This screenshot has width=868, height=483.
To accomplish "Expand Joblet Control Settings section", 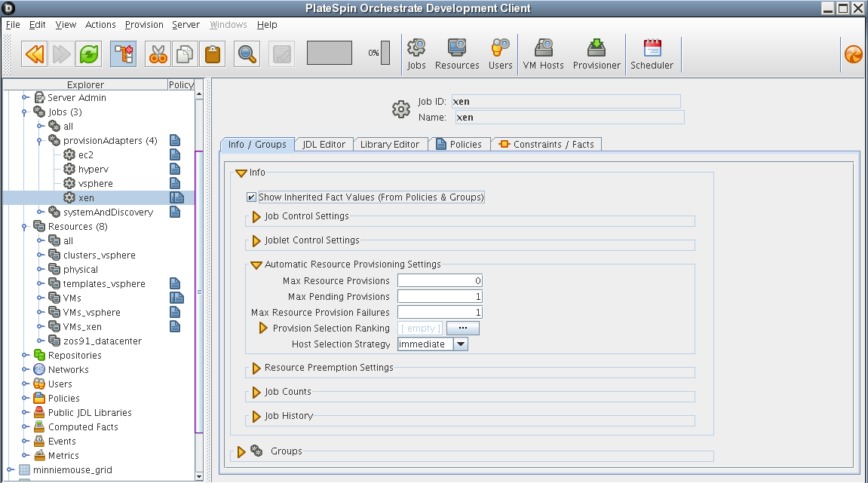I will 256,240.
